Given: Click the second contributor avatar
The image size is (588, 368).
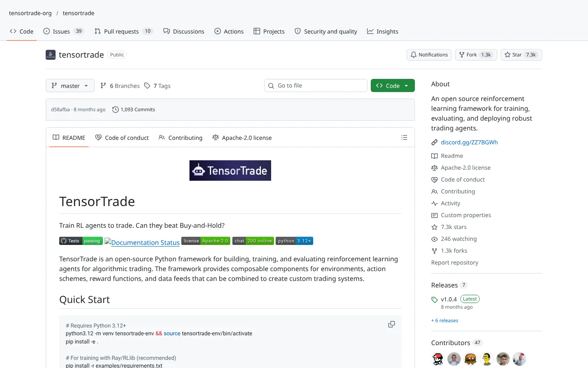Looking at the screenshot, I should pyautogui.click(x=454, y=359).
